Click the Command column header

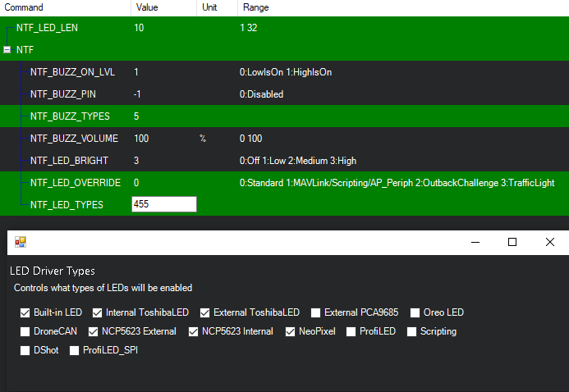pyautogui.click(x=66, y=7)
